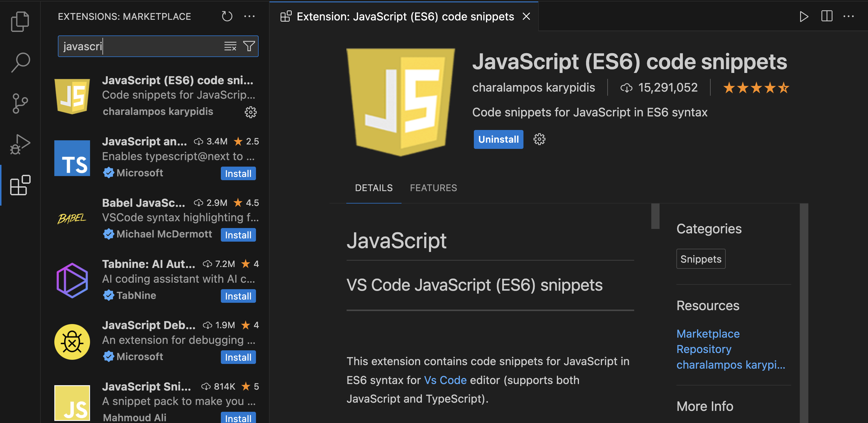Click the Extensions view icon
The width and height of the screenshot is (868, 423).
pyautogui.click(x=20, y=185)
